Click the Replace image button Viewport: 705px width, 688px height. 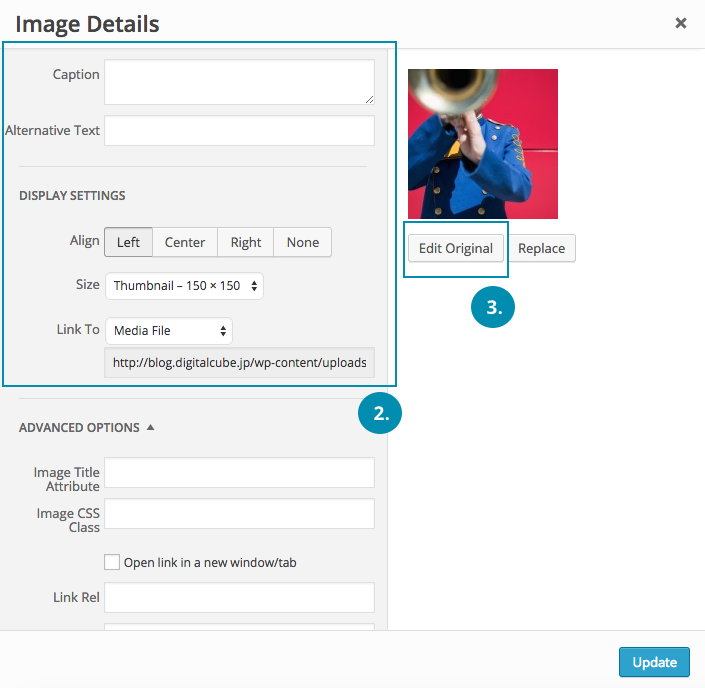tap(542, 248)
